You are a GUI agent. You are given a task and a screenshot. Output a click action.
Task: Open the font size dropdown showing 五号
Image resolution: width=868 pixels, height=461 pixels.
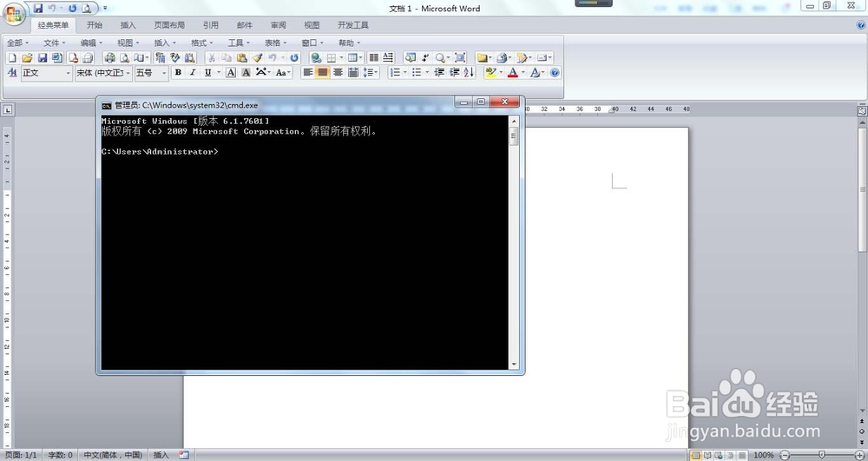click(x=164, y=73)
